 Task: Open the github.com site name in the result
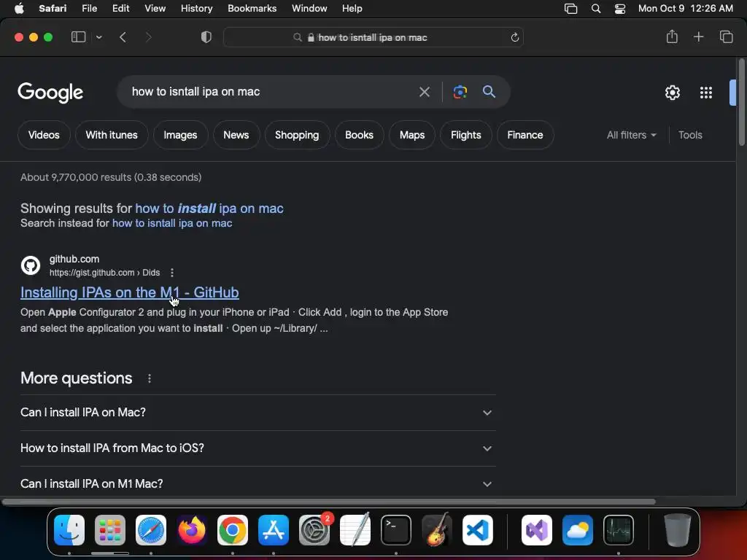pyautogui.click(x=74, y=259)
